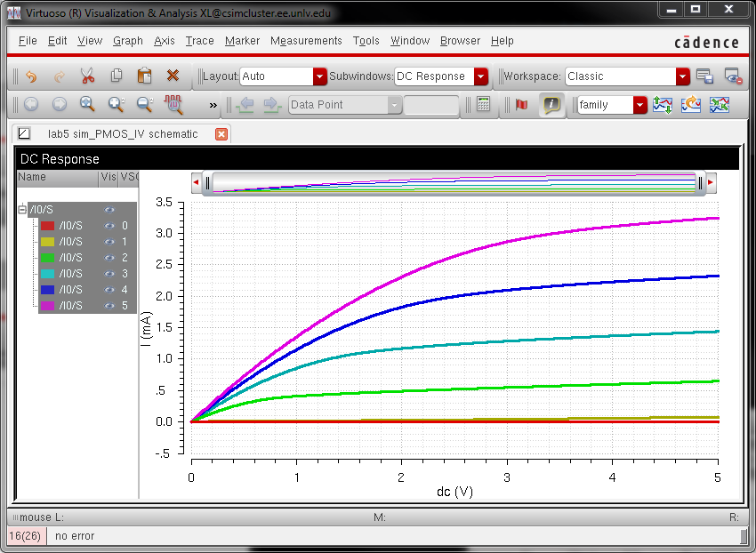Image resolution: width=756 pixels, height=553 pixels.
Task: Collapse the /I0/S trace tree group
Action: pos(22,210)
